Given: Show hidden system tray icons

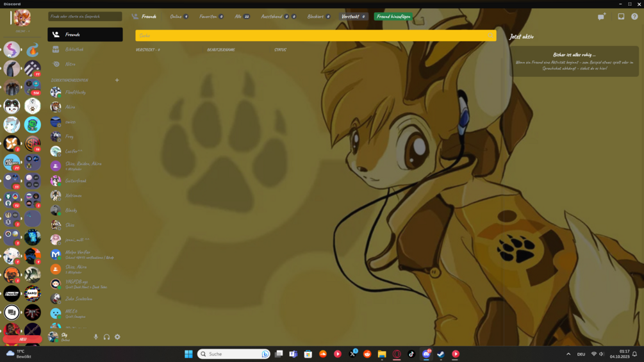Looking at the screenshot, I should tap(568, 354).
